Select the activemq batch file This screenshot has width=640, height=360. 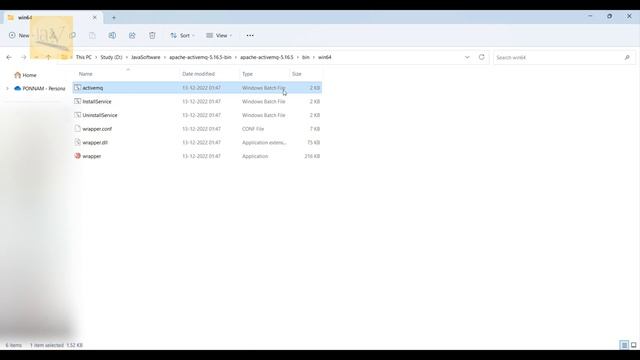coord(197,88)
